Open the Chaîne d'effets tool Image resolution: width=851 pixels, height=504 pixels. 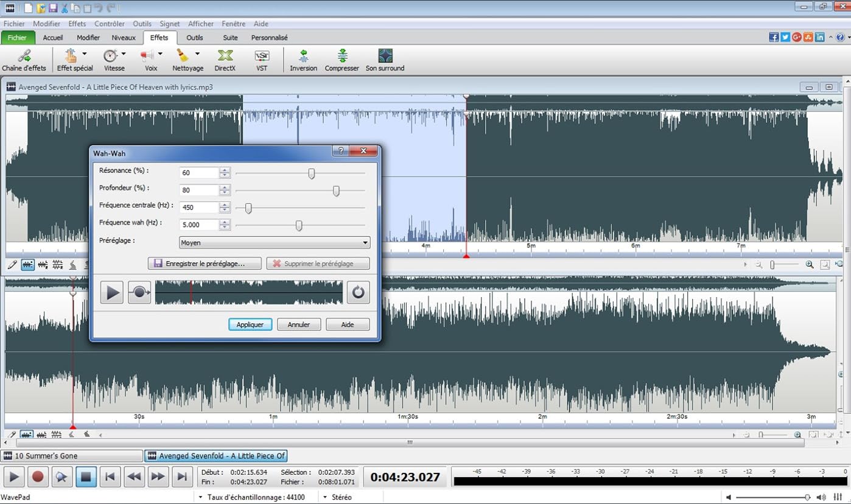tap(24, 60)
